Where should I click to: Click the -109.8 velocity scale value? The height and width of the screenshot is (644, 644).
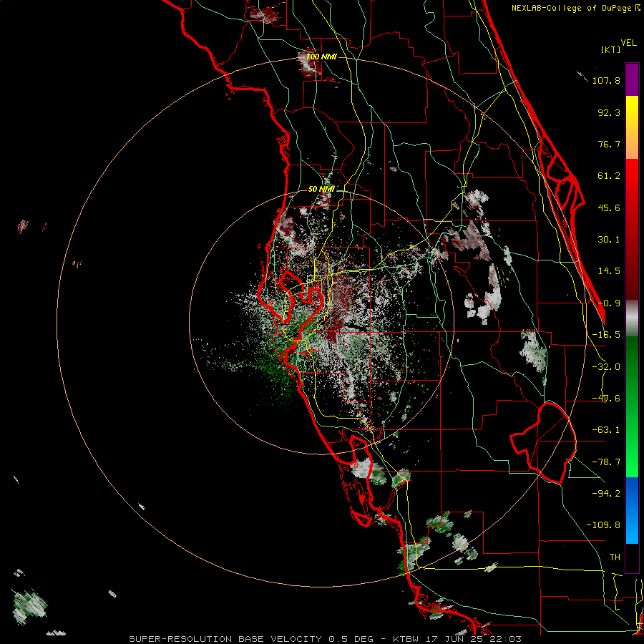pos(603,525)
